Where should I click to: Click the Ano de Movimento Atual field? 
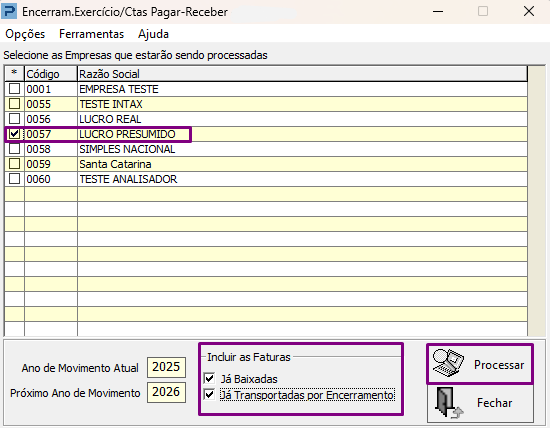(166, 367)
